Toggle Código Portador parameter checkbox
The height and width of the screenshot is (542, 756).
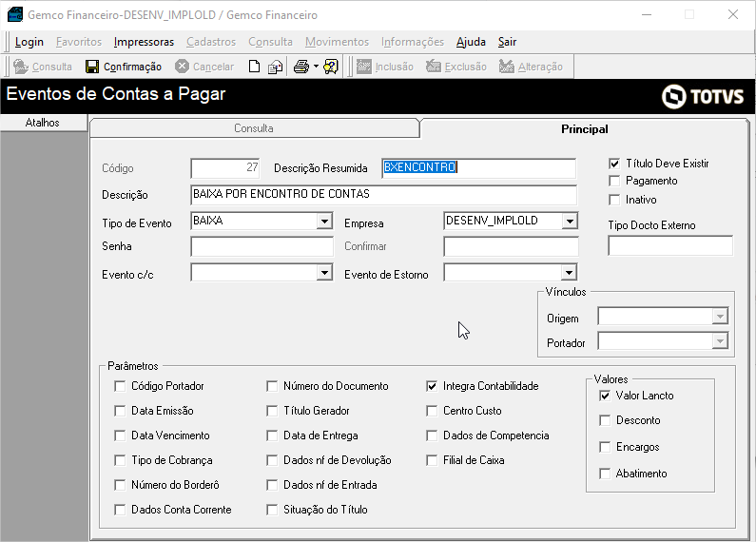[x=120, y=386]
